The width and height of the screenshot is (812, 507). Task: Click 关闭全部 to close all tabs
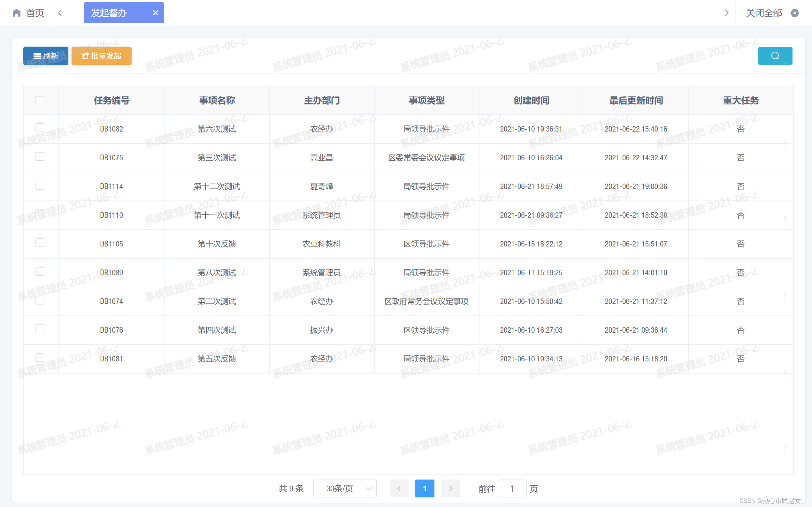763,13
